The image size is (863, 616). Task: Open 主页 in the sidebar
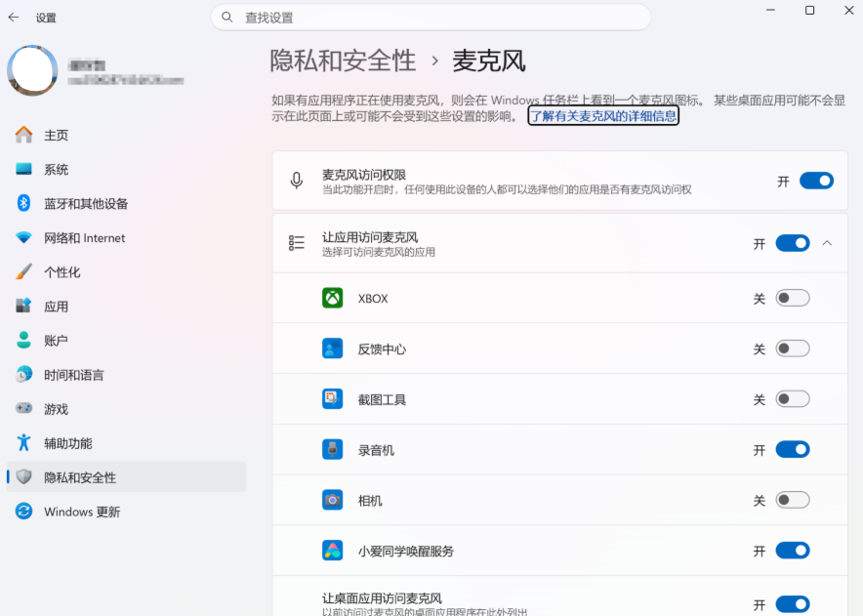[x=126, y=135]
